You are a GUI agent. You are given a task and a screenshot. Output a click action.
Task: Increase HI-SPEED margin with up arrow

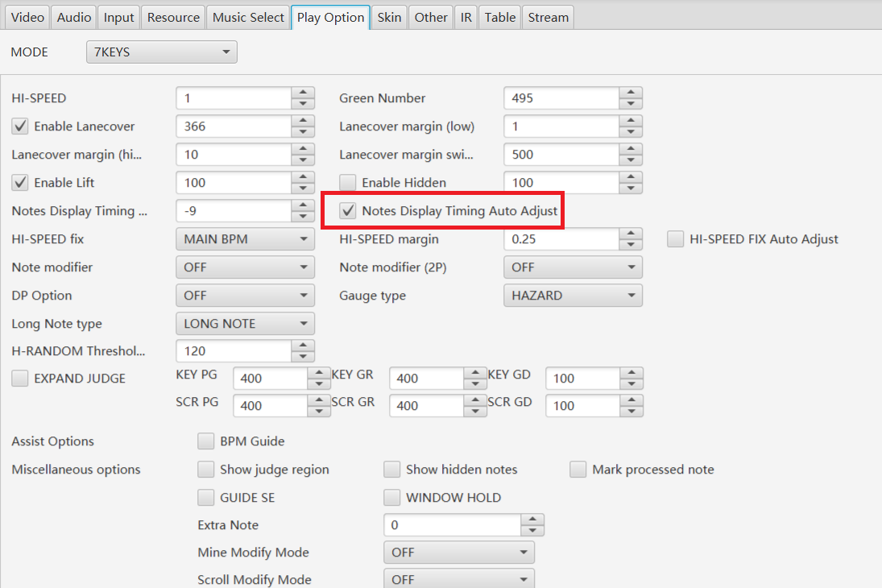(631, 233)
